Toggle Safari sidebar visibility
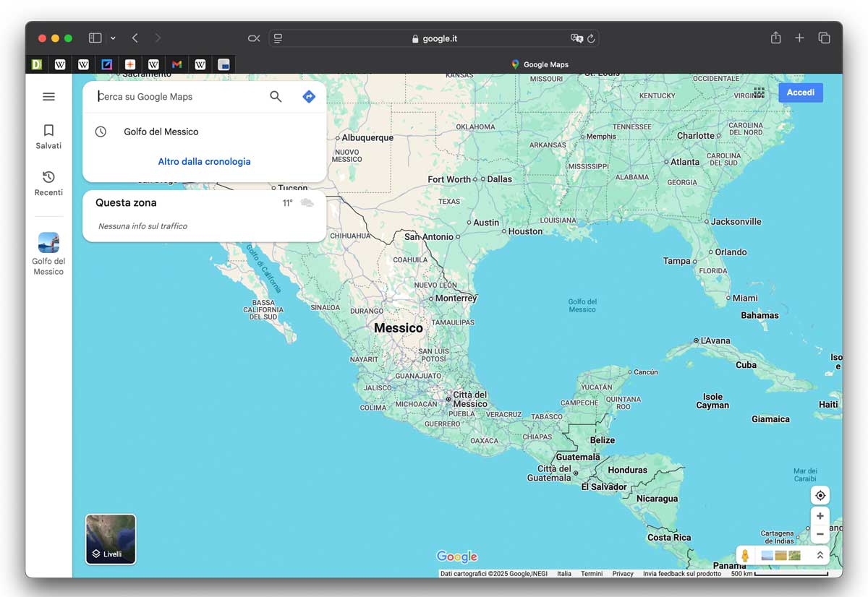 [95, 38]
